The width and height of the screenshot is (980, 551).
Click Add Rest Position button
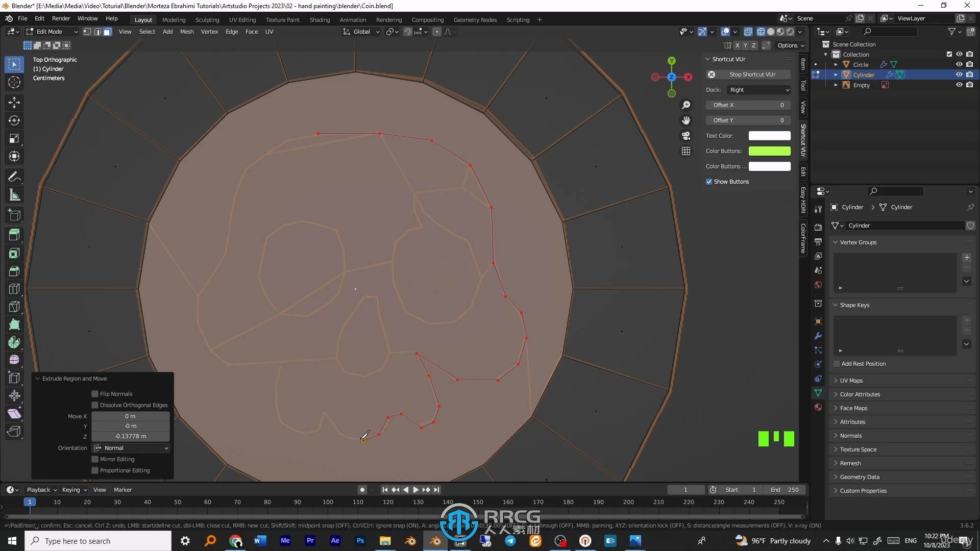coord(863,363)
